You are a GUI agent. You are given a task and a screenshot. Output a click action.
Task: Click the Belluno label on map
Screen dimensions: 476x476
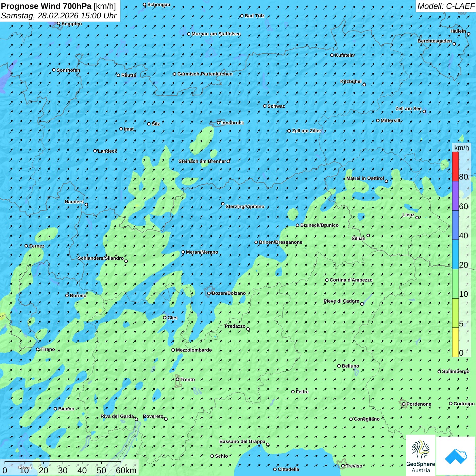point(351,366)
